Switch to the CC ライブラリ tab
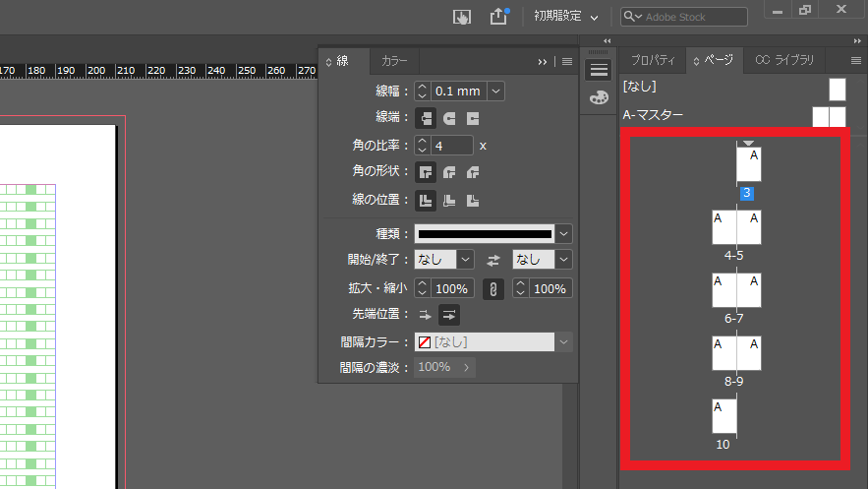This screenshot has width=868, height=489. [784, 60]
